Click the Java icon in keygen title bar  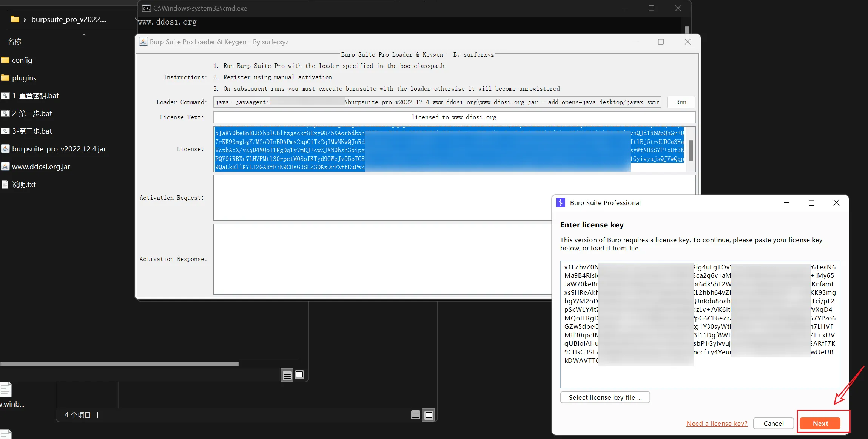pos(143,42)
